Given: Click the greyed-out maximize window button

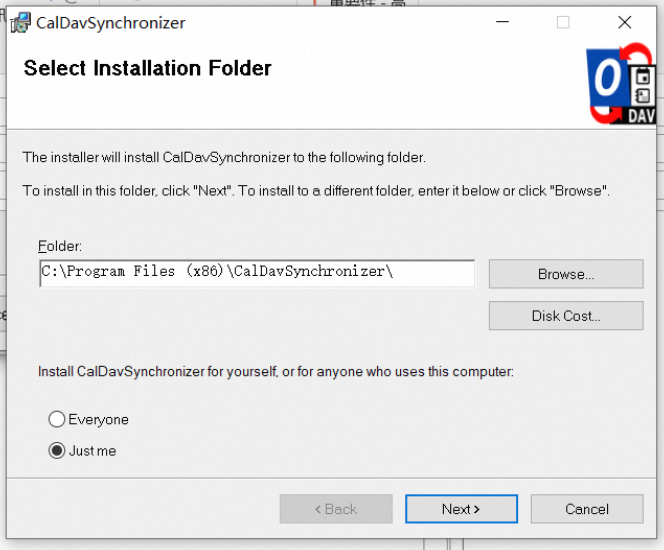Looking at the screenshot, I should 563,22.
